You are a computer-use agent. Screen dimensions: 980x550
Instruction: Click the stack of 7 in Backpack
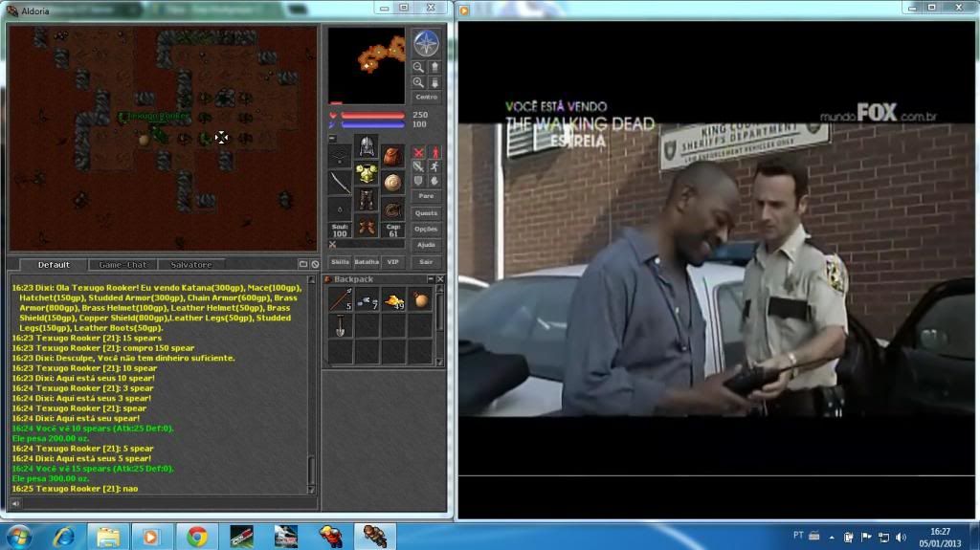(x=367, y=300)
